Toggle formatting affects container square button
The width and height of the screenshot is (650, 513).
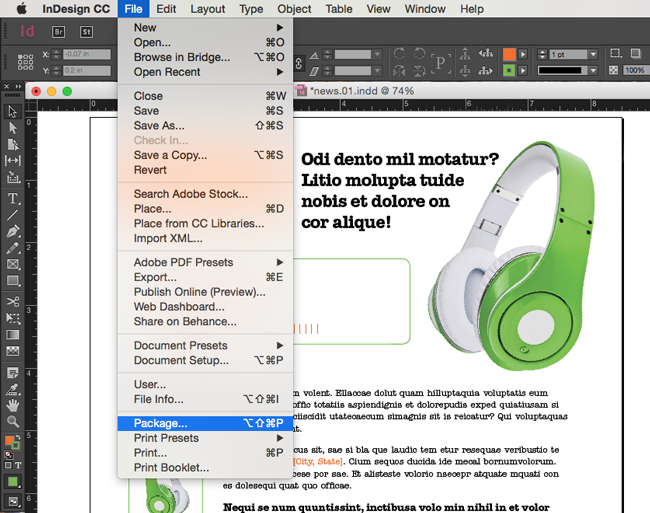(8, 465)
